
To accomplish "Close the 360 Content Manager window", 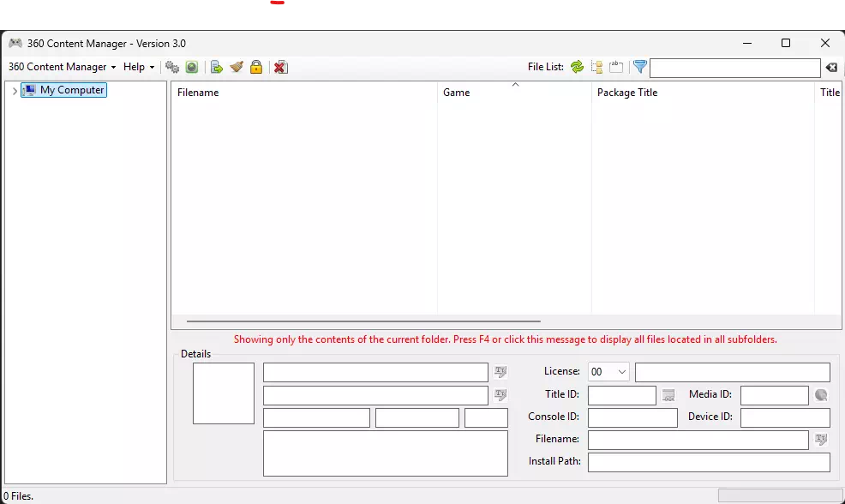I will [x=825, y=43].
